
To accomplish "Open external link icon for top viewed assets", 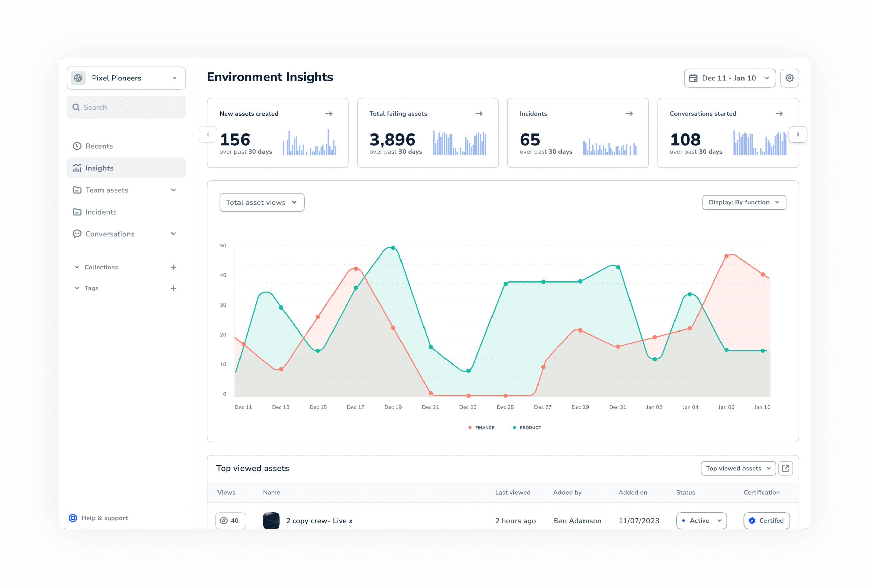I will tap(785, 468).
